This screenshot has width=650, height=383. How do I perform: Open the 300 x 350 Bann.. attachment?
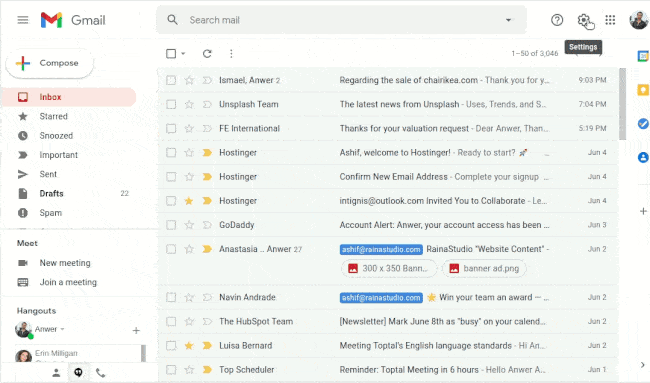[389, 268]
